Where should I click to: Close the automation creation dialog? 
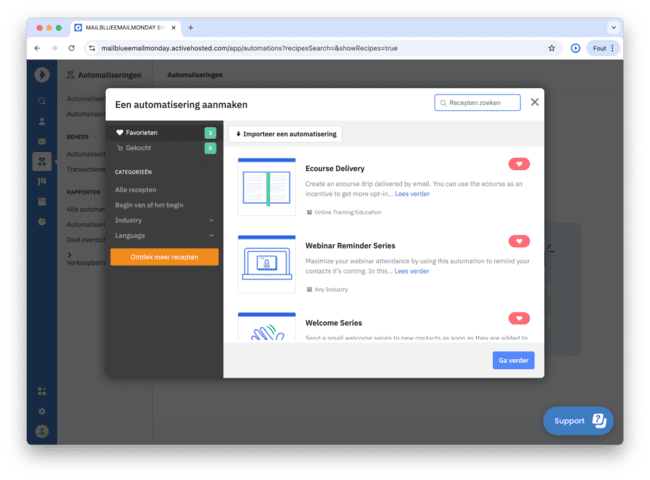[535, 102]
